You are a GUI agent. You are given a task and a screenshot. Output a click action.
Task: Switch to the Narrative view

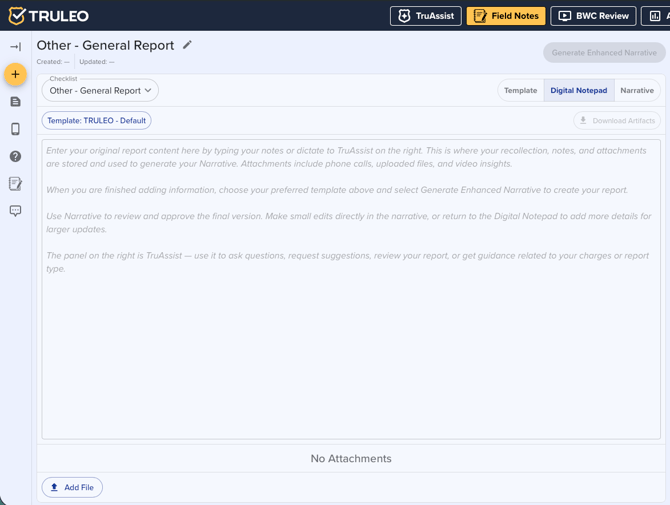pos(637,90)
